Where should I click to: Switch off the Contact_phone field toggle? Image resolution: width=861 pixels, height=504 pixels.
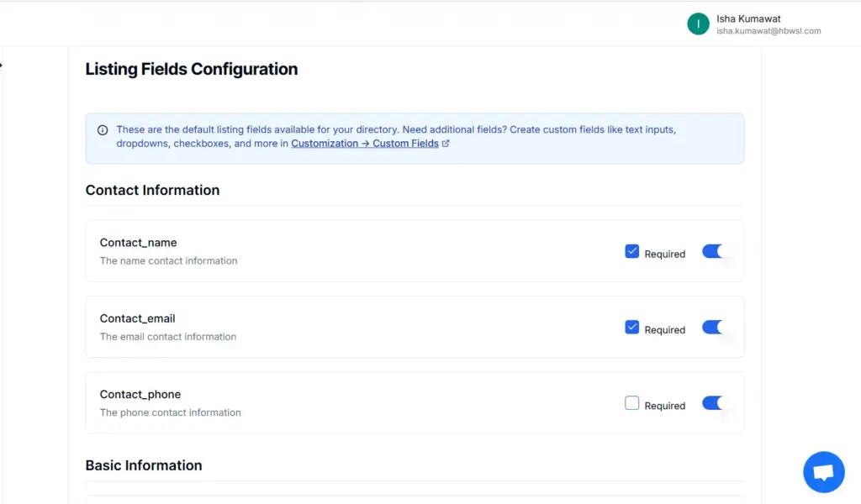(713, 403)
